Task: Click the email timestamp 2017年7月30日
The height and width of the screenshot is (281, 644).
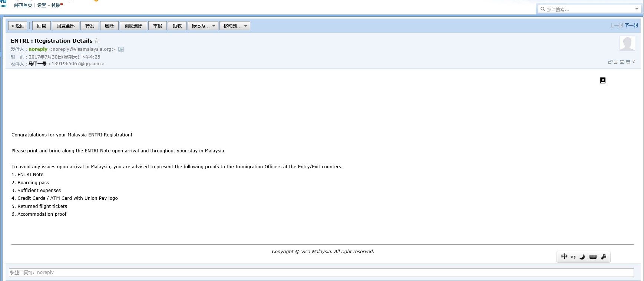Action: tap(65, 57)
